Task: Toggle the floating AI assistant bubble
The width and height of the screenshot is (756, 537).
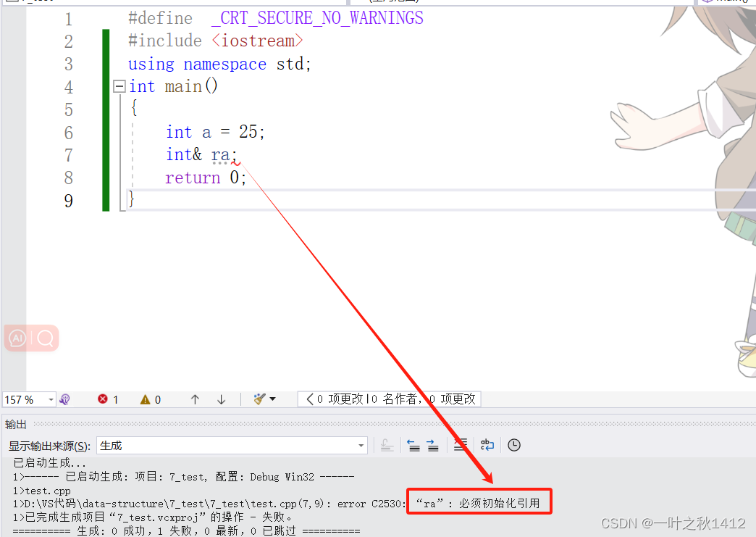Action: click(x=17, y=338)
